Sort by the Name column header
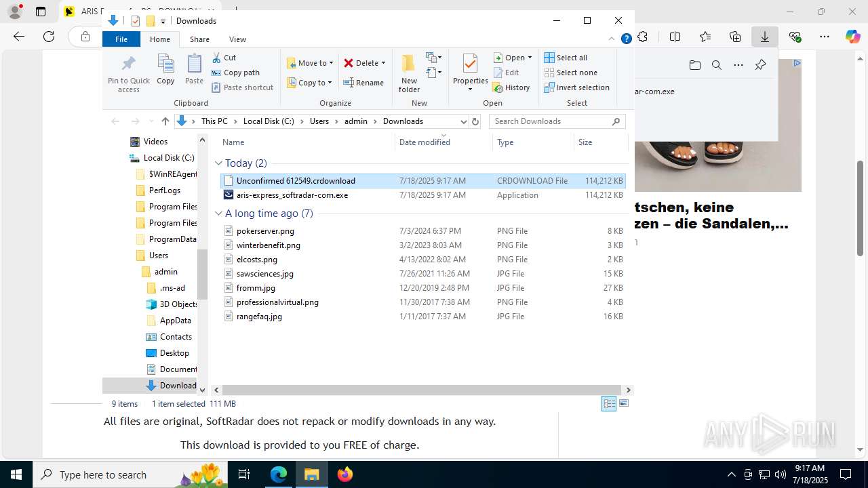Image resolution: width=868 pixels, height=488 pixels. point(233,142)
